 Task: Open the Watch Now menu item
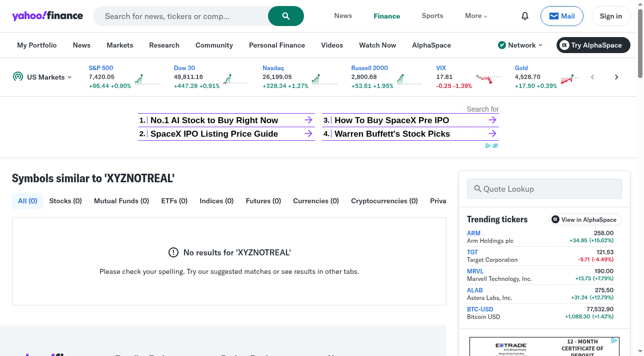coord(377,45)
